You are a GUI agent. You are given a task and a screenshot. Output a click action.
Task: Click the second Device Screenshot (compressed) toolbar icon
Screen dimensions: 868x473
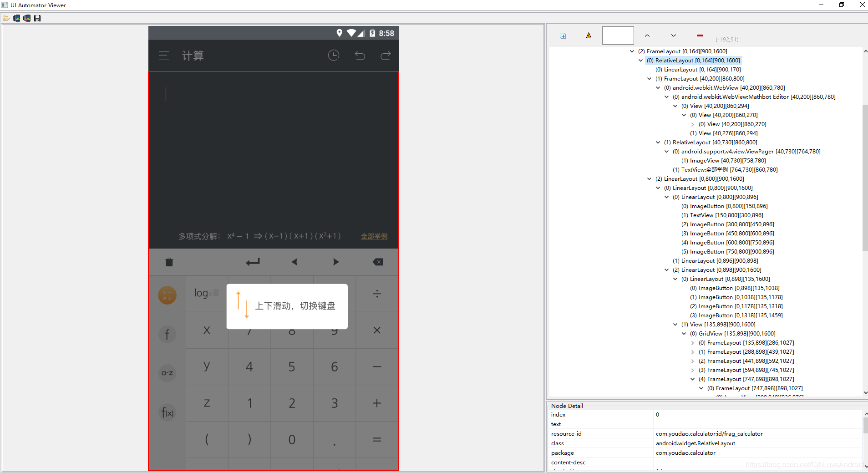click(27, 18)
